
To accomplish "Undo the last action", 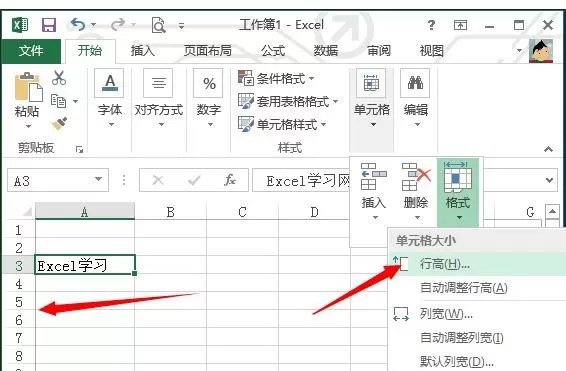I will tap(78, 25).
